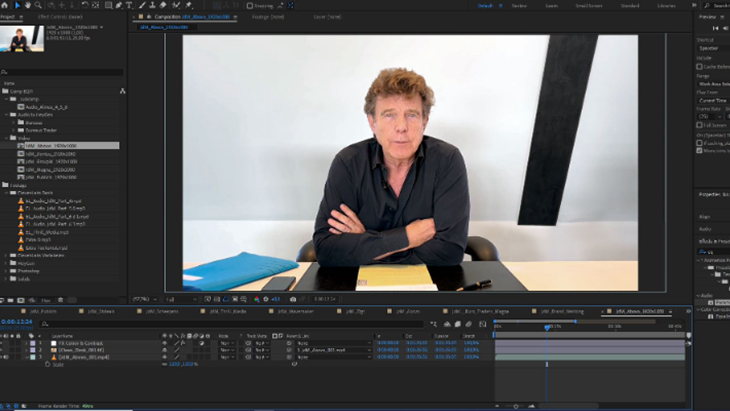Click the channel color icon below viewer
The image size is (730, 411).
click(257, 299)
